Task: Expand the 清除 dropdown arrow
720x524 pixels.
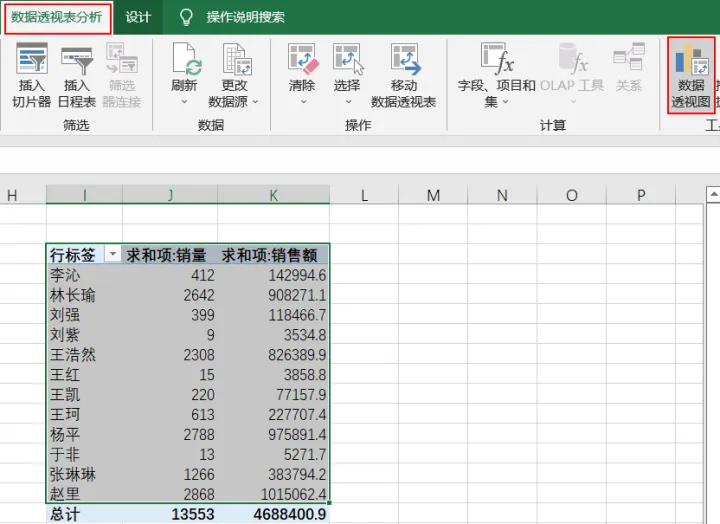Action: coord(302,102)
